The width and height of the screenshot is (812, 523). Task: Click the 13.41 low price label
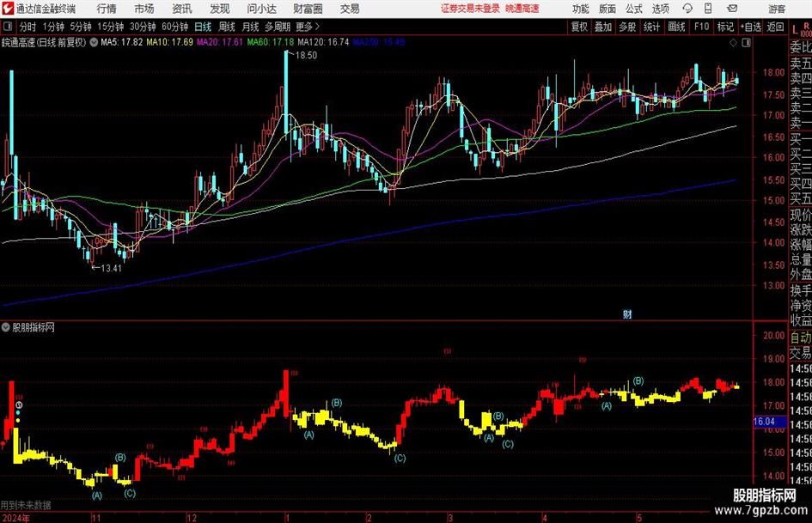point(111,268)
